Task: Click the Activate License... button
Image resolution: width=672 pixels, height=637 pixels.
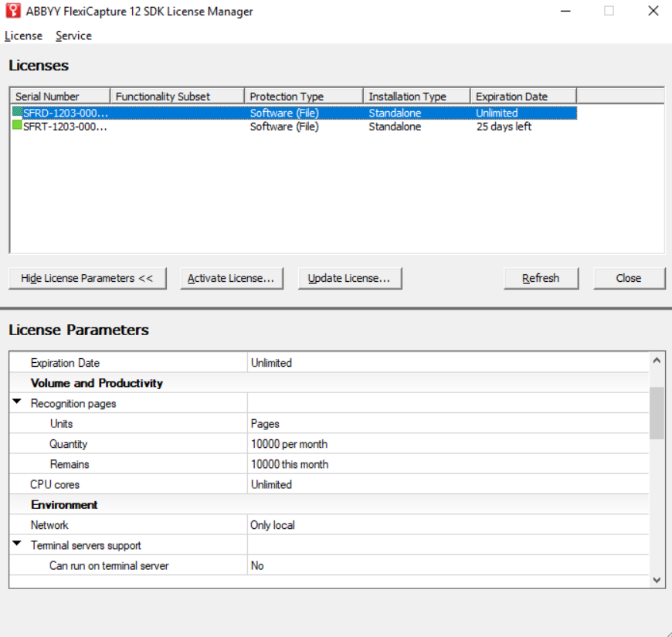Action: coord(232,279)
